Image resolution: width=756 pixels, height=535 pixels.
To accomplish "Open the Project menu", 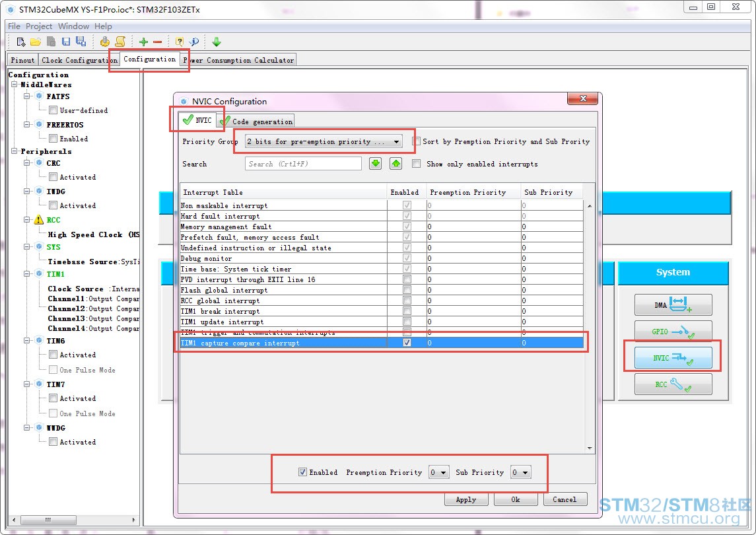I will pyautogui.click(x=39, y=26).
